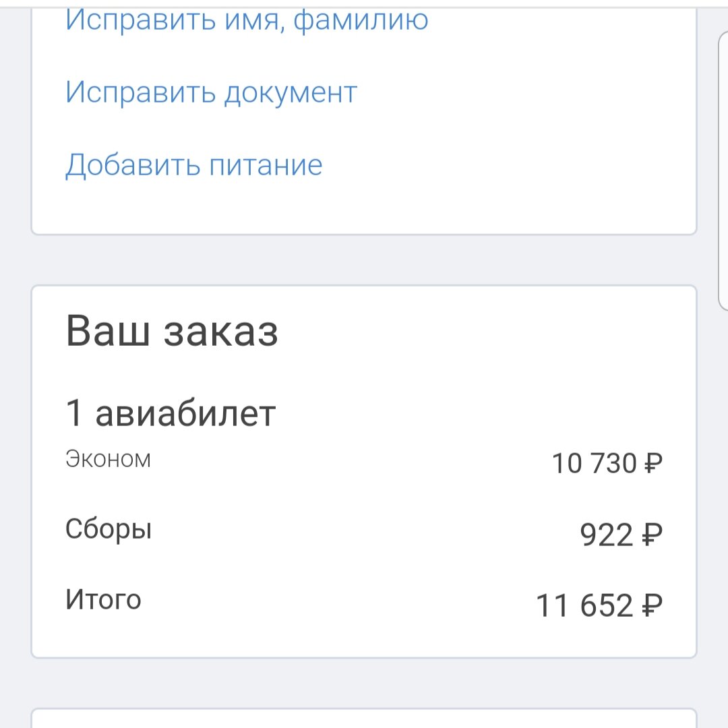Click the 'Ваш заказ' heading
This screenshot has width=728, height=728.
(x=172, y=330)
